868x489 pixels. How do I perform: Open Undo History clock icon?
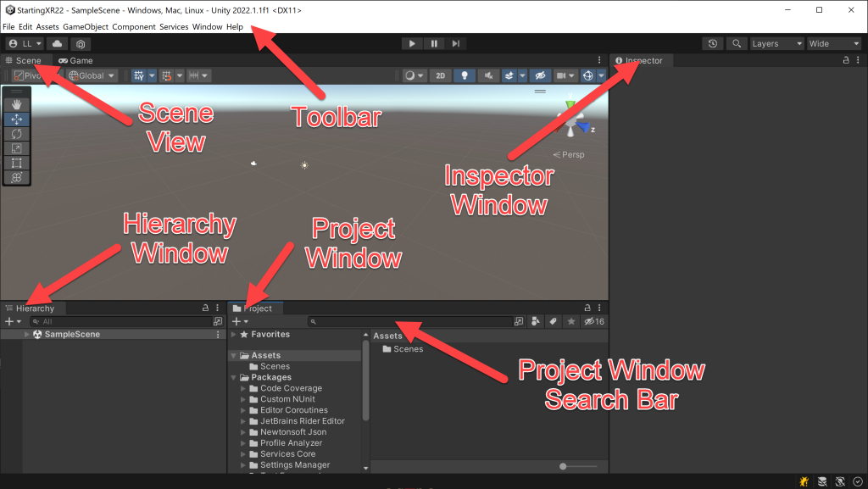point(712,44)
